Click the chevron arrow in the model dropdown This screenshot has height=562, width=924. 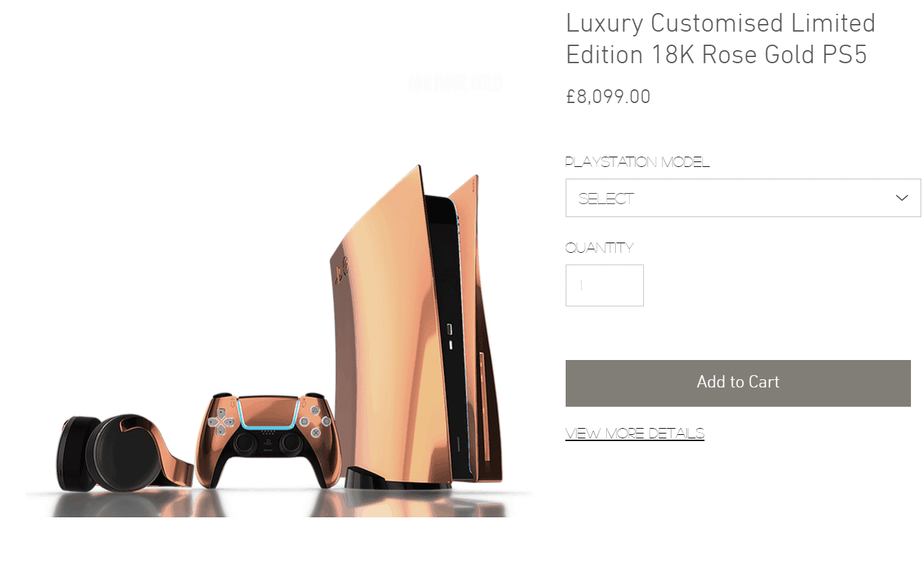[902, 198]
